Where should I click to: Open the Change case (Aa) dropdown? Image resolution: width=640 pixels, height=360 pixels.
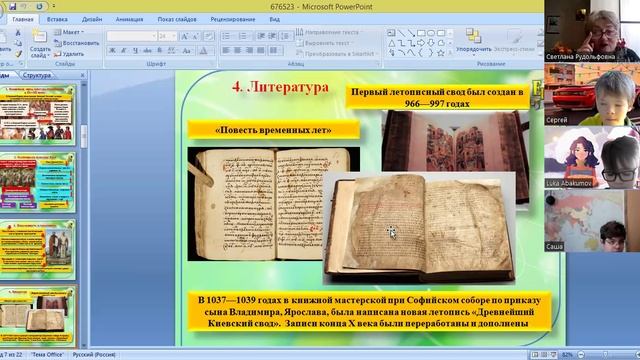pos(187,51)
